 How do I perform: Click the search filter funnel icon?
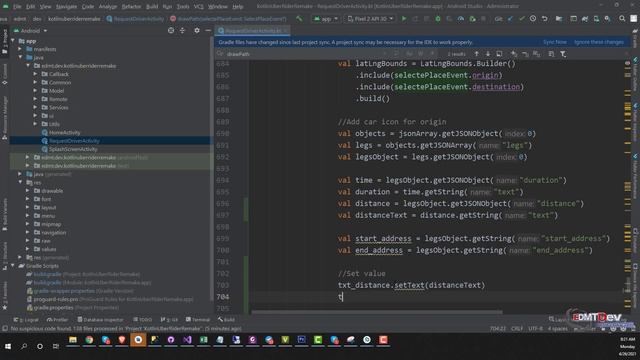coord(563,54)
